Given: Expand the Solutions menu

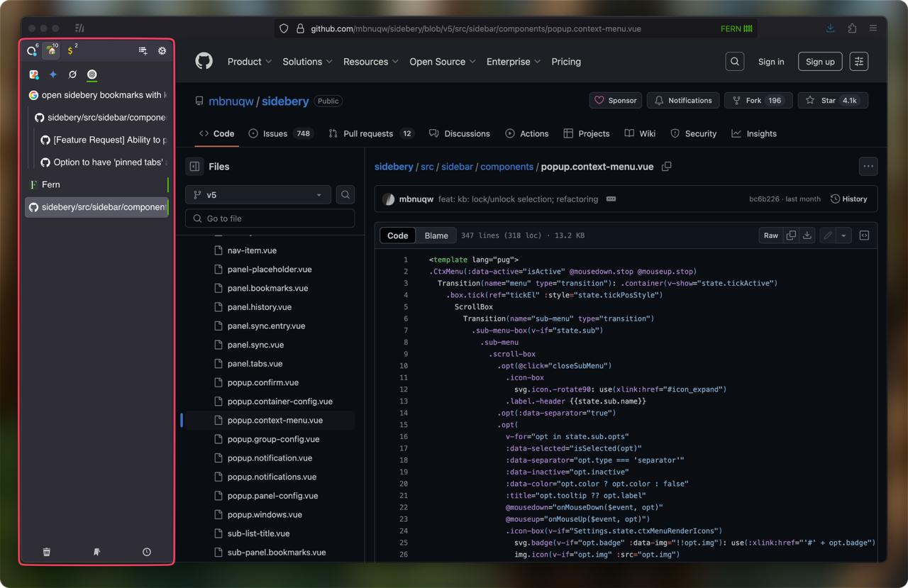Looking at the screenshot, I should click(307, 62).
